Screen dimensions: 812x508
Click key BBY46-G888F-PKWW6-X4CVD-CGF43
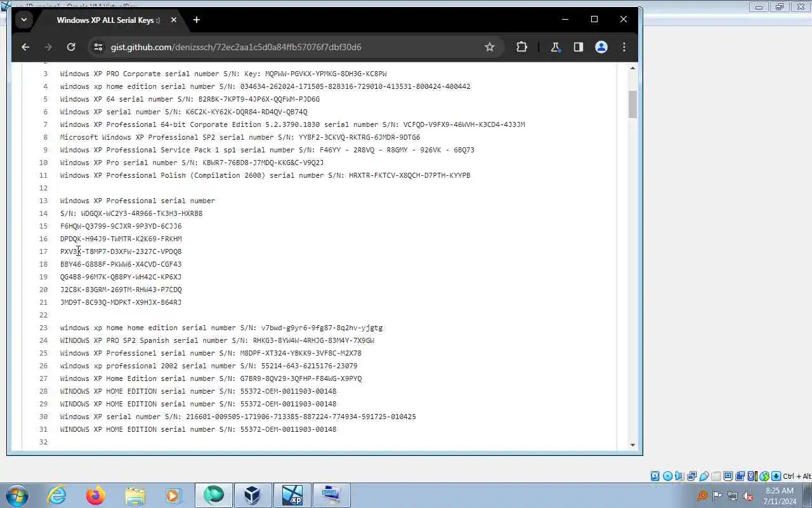click(x=121, y=264)
